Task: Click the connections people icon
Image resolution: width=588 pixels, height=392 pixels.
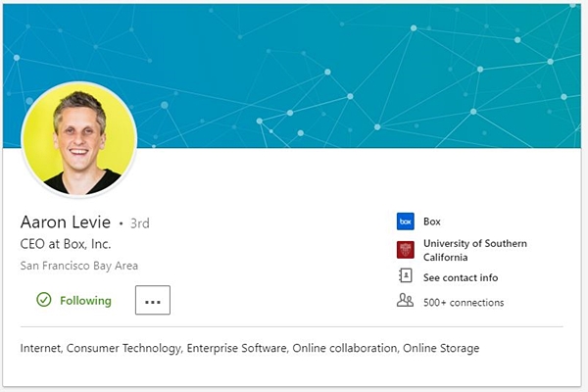Action: (x=405, y=301)
